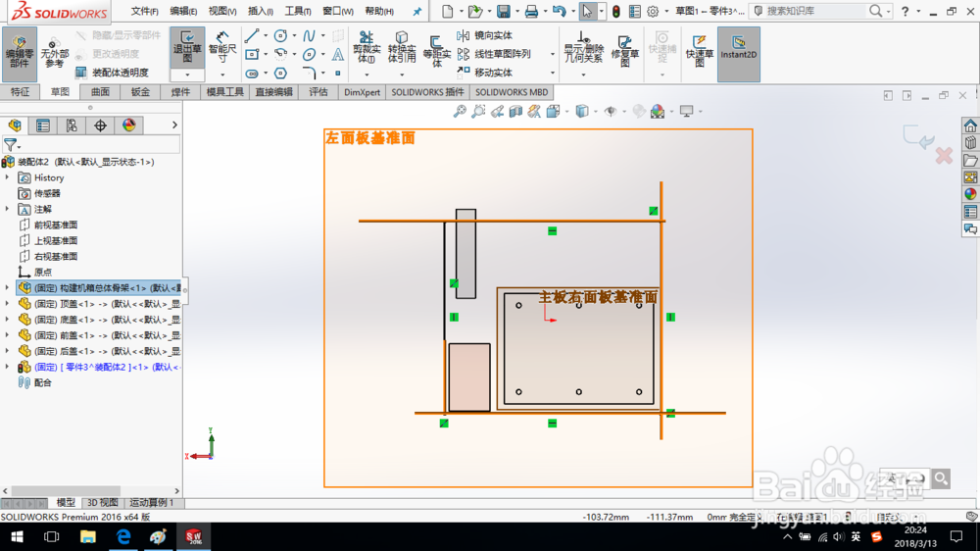Switch to 评估 ribbon tab
The width and height of the screenshot is (980, 551).
point(318,92)
